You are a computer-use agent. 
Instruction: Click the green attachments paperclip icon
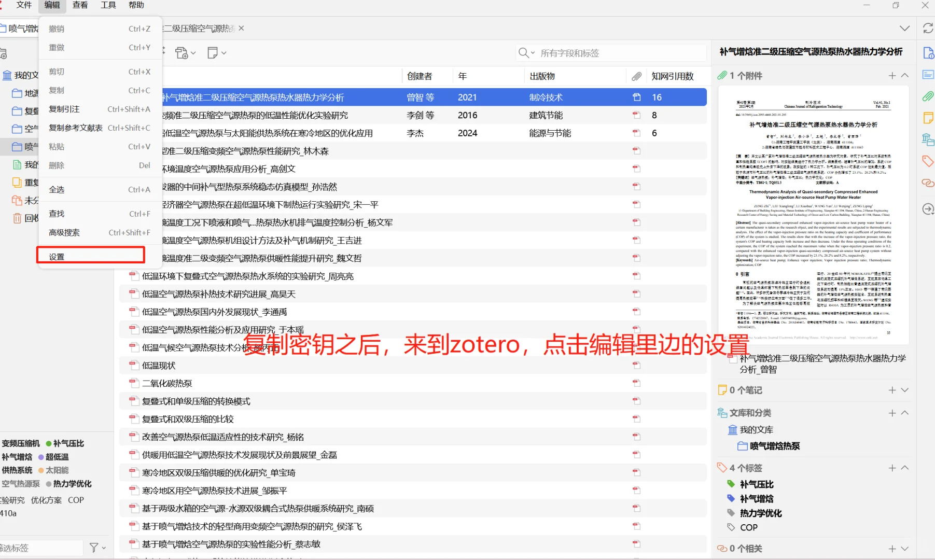point(928,96)
